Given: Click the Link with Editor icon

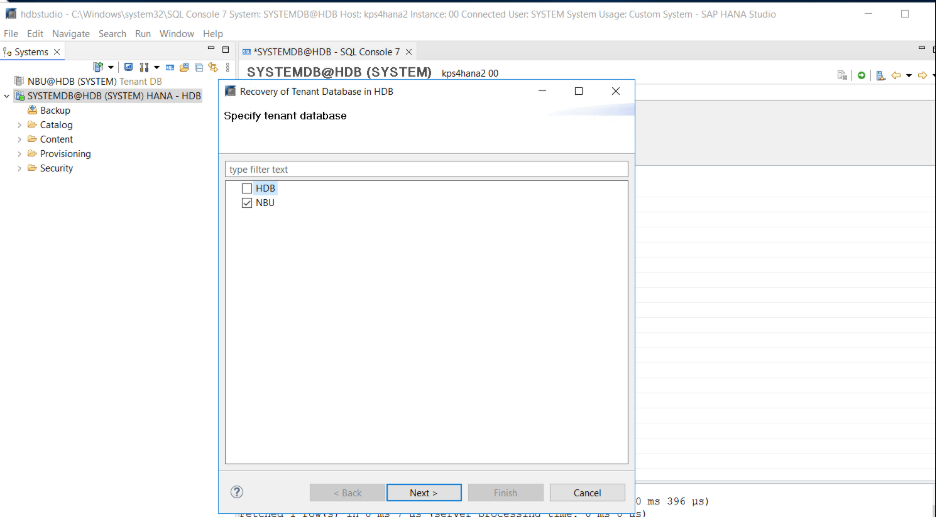Looking at the screenshot, I should [213, 67].
